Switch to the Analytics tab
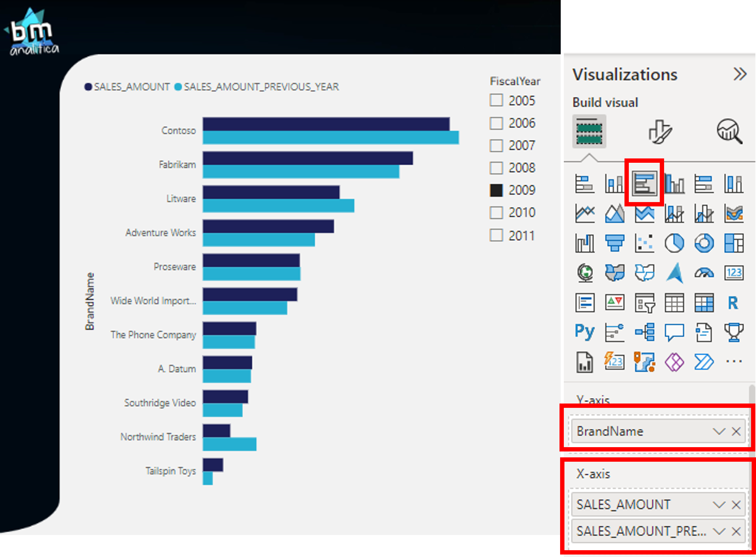This screenshot has width=756, height=557. pos(729,132)
